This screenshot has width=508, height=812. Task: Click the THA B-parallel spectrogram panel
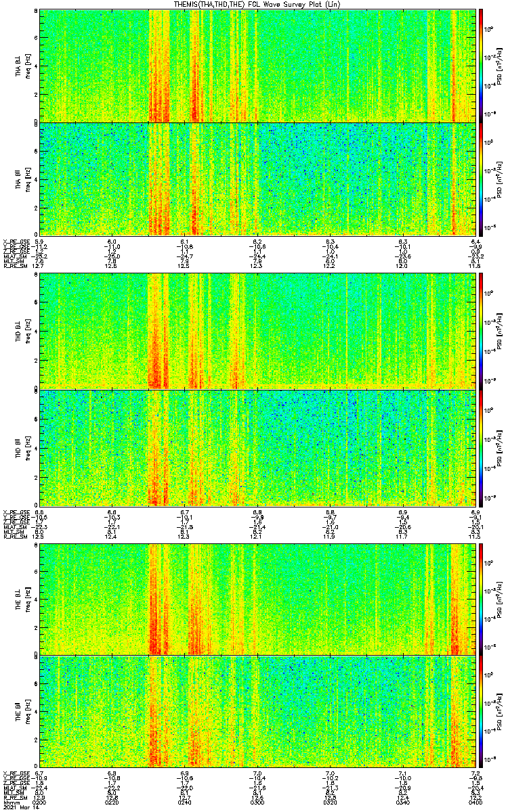257,179
